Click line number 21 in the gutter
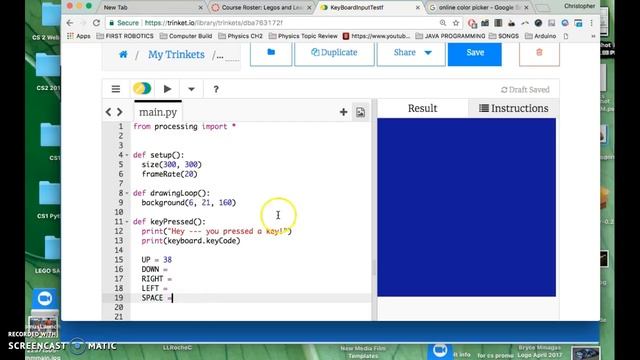This screenshot has width=640, height=360. point(118,317)
